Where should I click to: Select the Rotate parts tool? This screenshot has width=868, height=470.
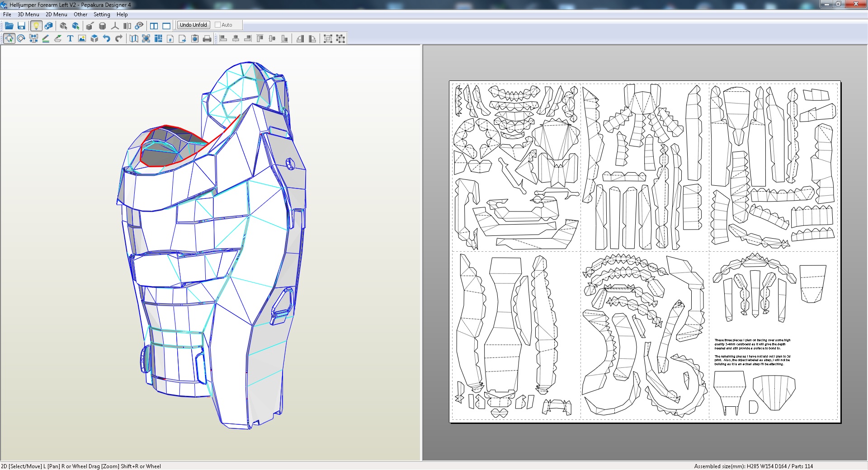click(x=21, y=39)
